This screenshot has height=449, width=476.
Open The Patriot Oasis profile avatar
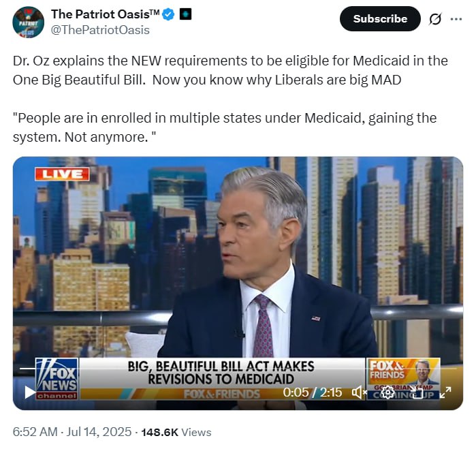[x=28, y=22]
